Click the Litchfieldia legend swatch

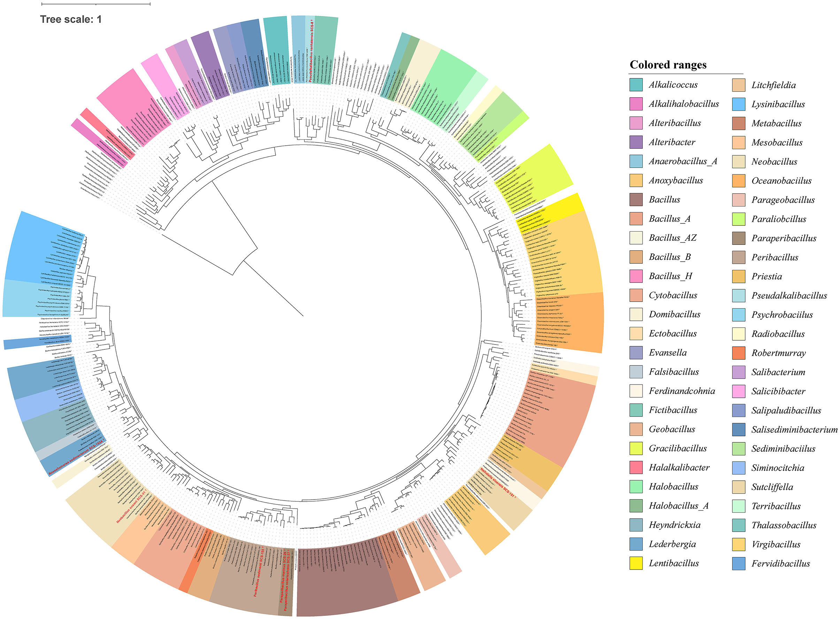(x=739, y=85)
